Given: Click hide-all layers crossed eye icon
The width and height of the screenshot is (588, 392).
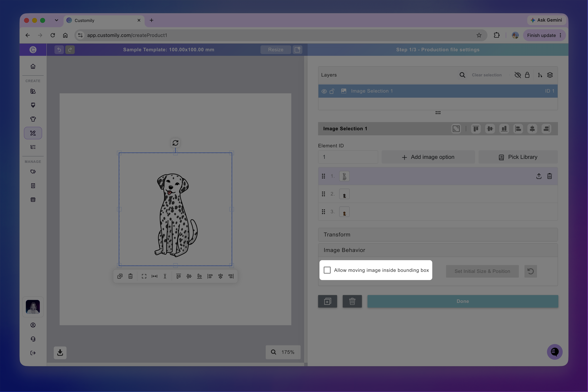Looking at the screenshot, I should pyautogui.click(x=517, y=75).
